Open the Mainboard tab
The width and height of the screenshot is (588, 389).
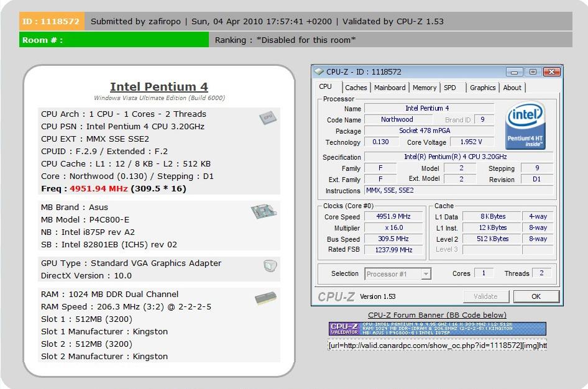(390, 88)
